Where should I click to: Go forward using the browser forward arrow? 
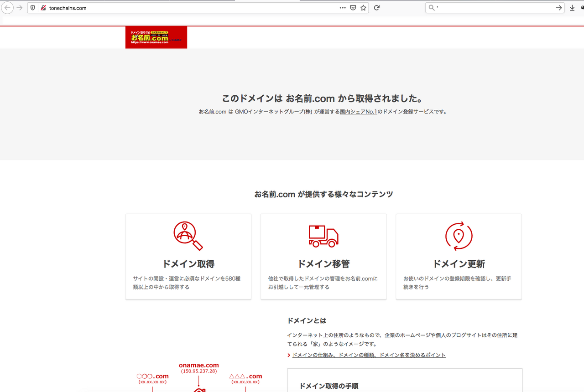pyautogui.click(x=20, y=8)
